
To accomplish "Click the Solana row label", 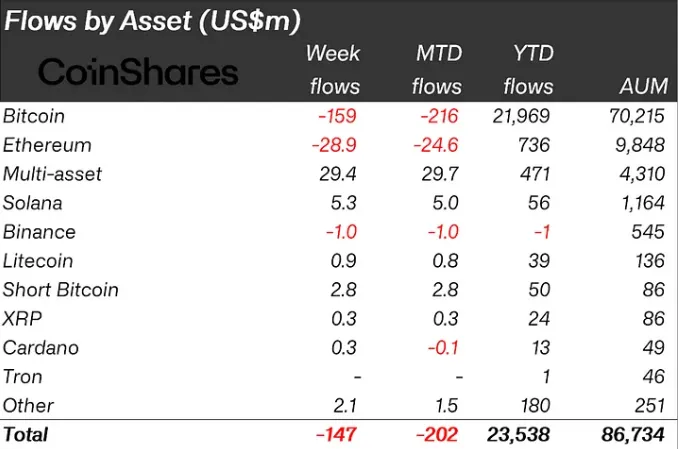I will (32, 203).
